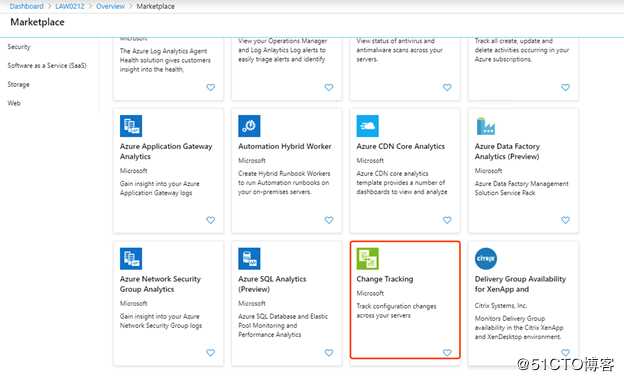The width and height of the screenshot is (624, 381).
Task: Click 'Gain insight into your Azure Application Gateway logs'
Action: point(160,188)
